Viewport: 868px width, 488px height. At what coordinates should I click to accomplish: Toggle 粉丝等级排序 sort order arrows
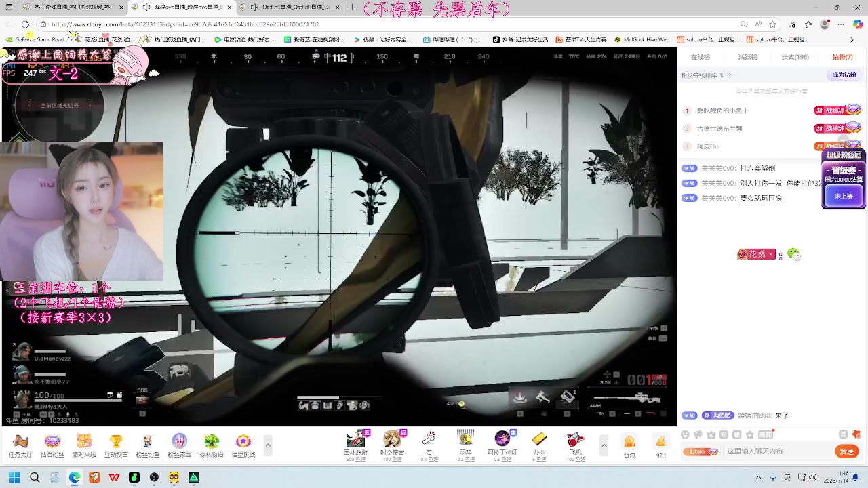[x=722, y=75]
